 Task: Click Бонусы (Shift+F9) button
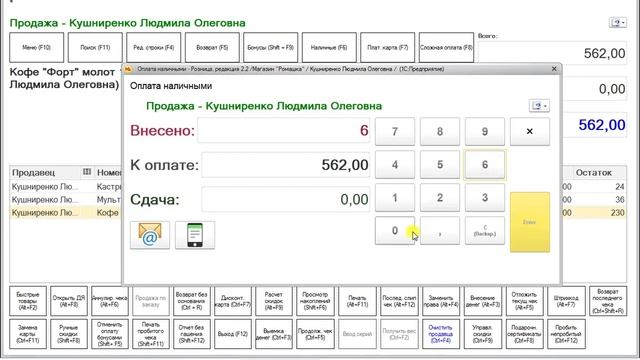pos(270,47)
